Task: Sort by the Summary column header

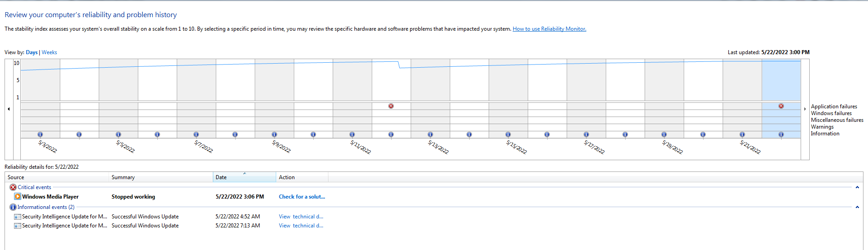Action: click(161, 177)
